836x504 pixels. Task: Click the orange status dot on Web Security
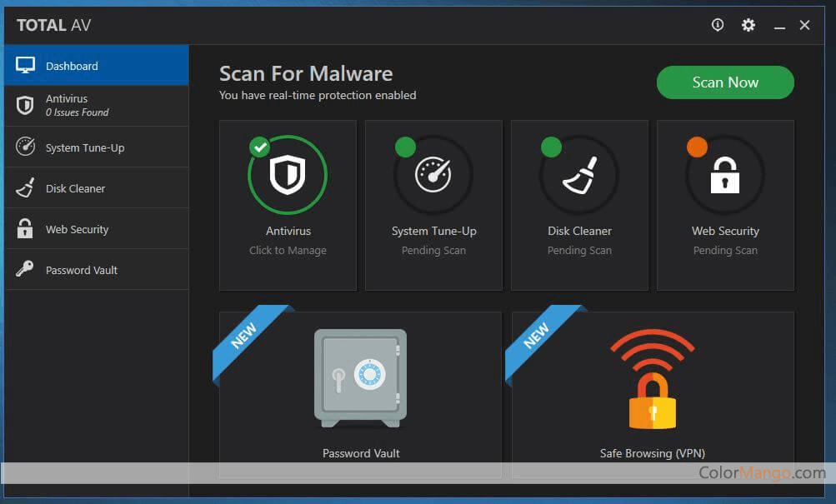point(696,147)
